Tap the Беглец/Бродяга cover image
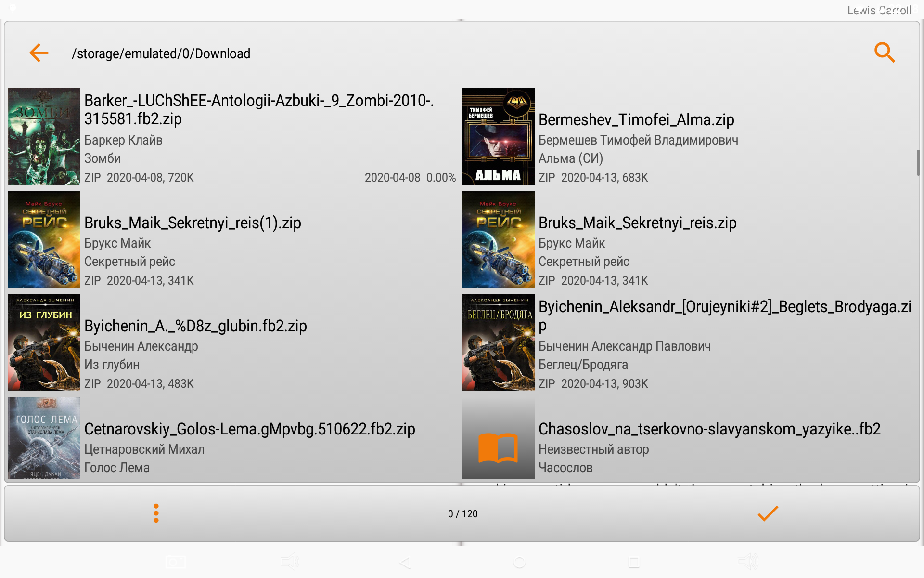The height and width of the screenshot is (578, 924). 498,342
